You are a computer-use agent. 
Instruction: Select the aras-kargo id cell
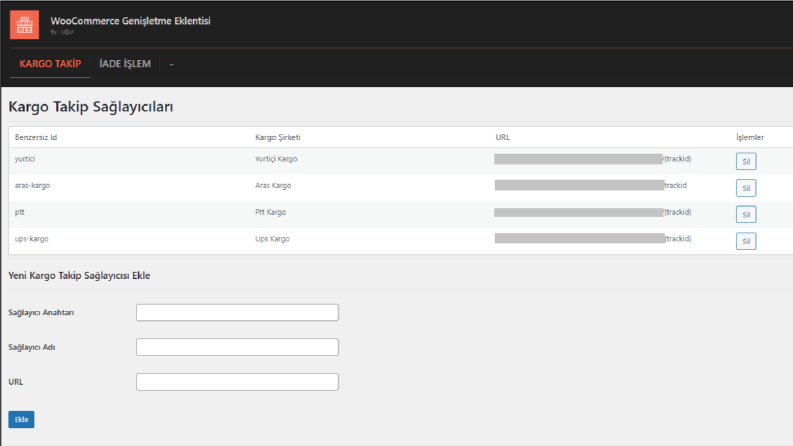32,186
